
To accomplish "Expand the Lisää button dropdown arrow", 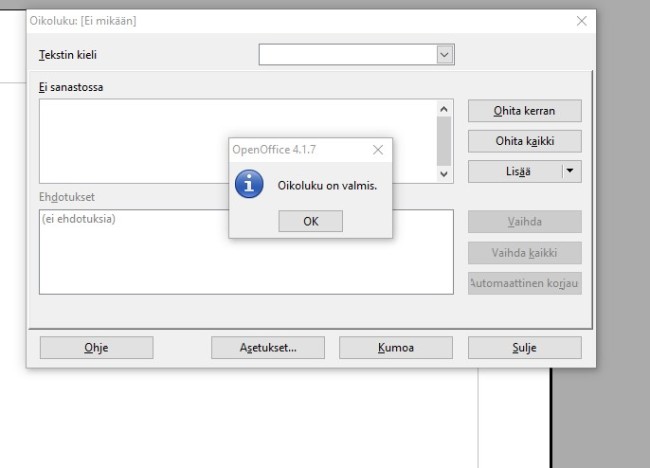I will pyautogui.click(x=571, y=173).
